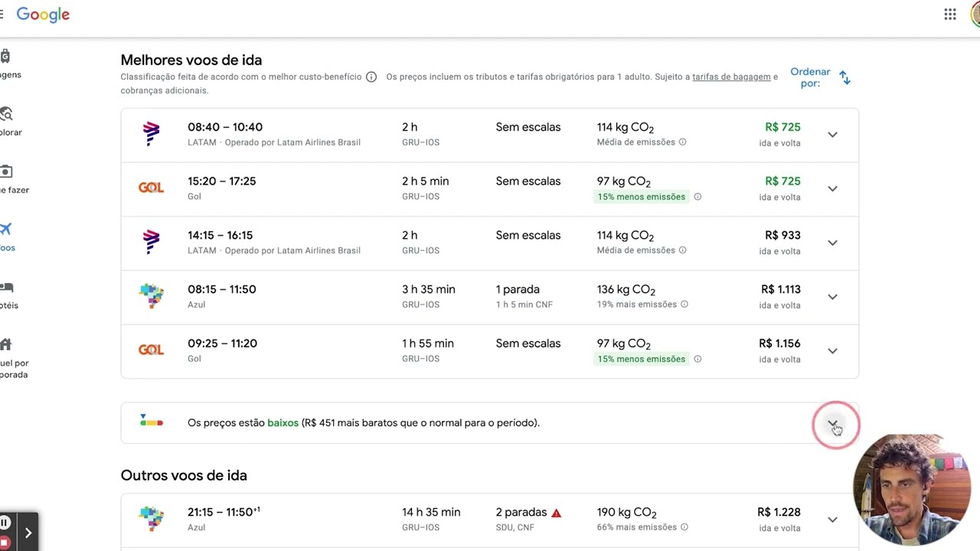Expand the LATAM 08:40 flight details

click(x=832, y=135)
